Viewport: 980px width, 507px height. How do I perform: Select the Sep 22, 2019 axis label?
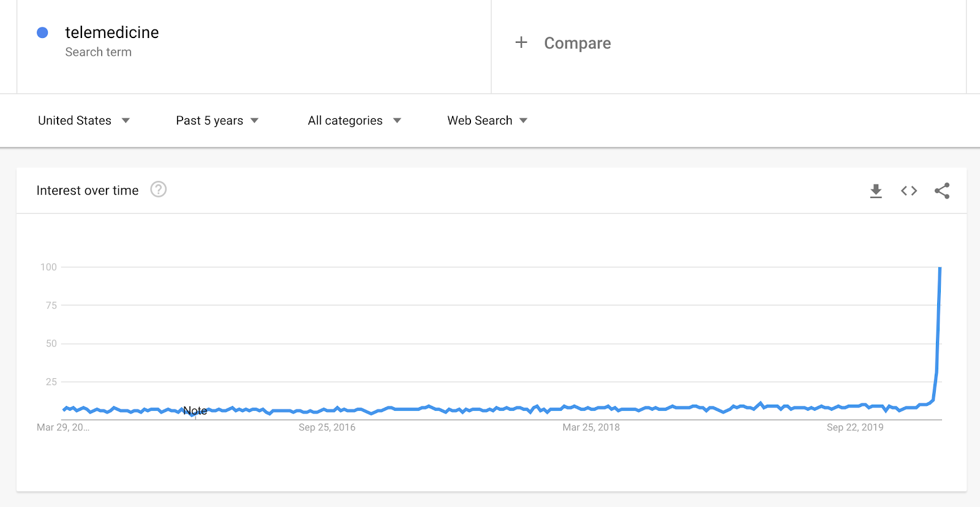855,427
